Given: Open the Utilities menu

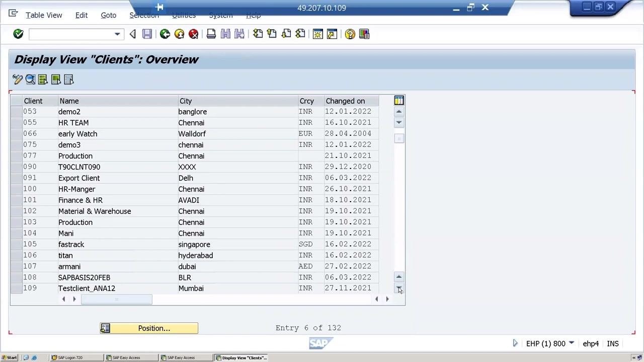Looking at the screenshot, I should coord(184,15).
